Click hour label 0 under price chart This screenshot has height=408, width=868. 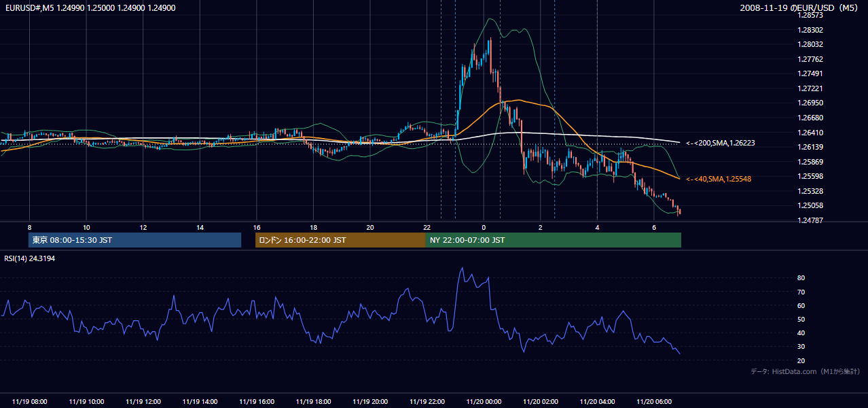[484, 227]
